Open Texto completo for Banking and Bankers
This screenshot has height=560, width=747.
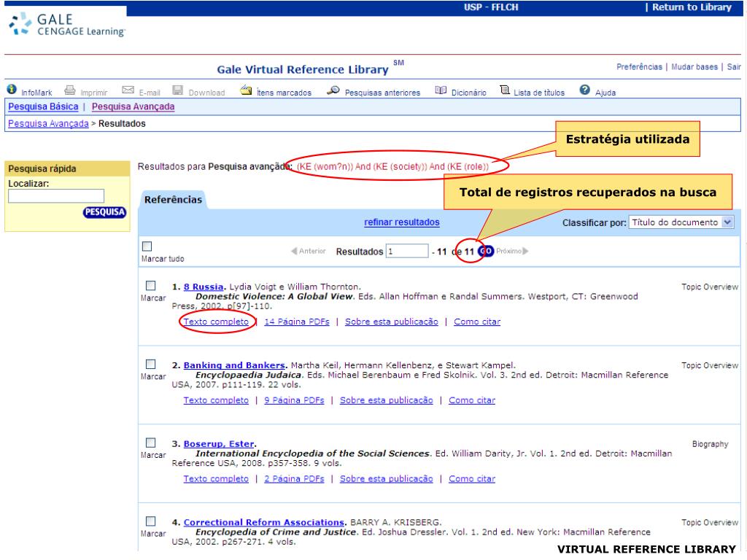click(x=216, y=400)
